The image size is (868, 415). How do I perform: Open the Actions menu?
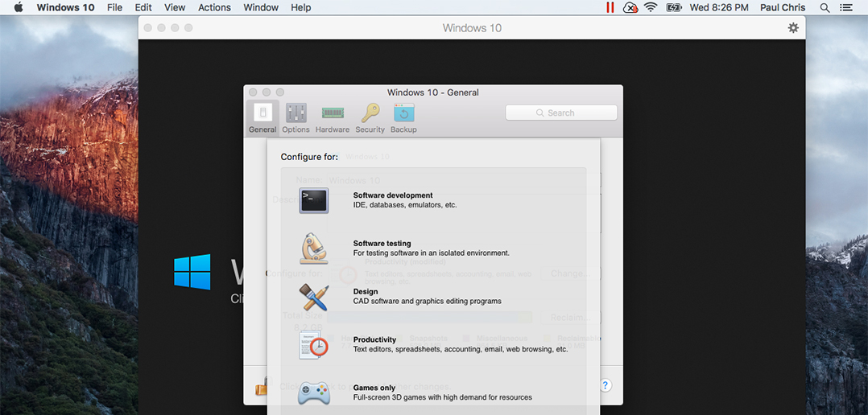click(214, 7)
